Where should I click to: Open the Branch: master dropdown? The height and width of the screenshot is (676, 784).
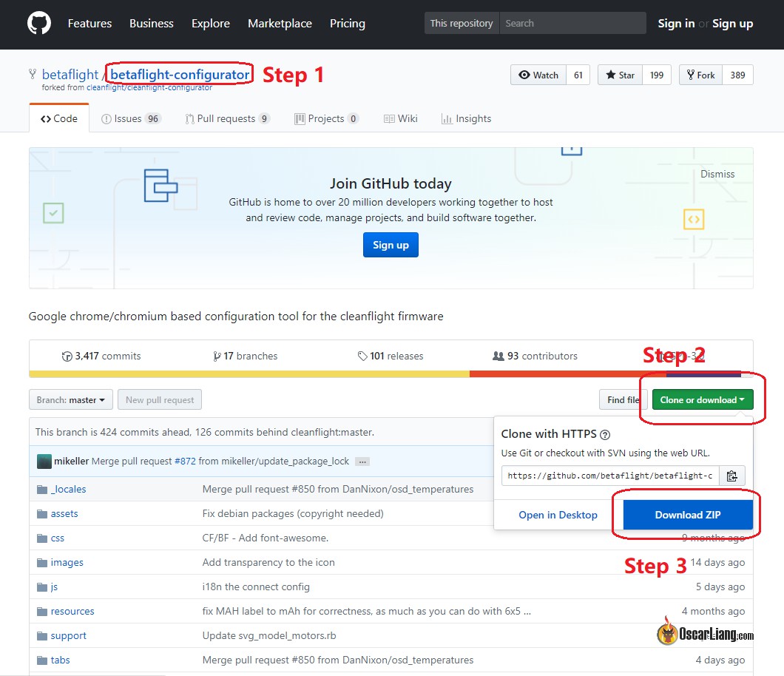pyautogui.click(x=71, y=399)
